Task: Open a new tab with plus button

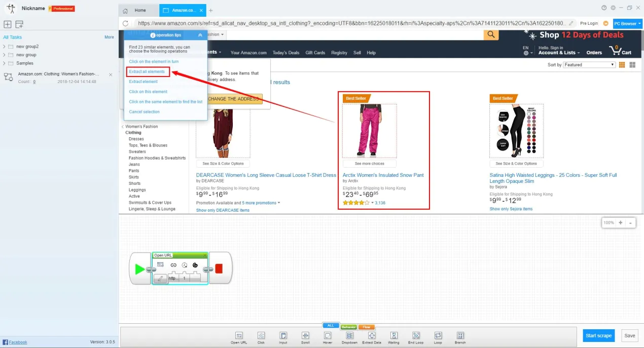Action: click(x=211, y=10)
